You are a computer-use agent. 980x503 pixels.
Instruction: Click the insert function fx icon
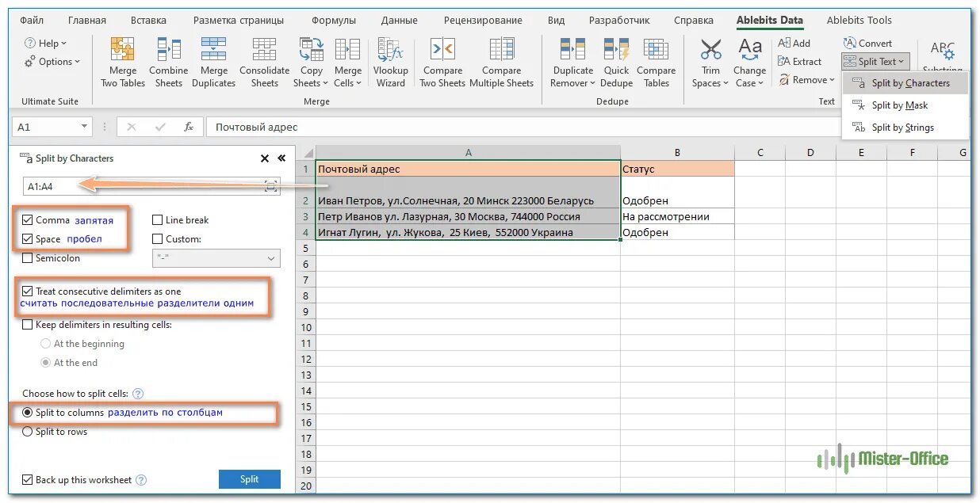(188, 127)
